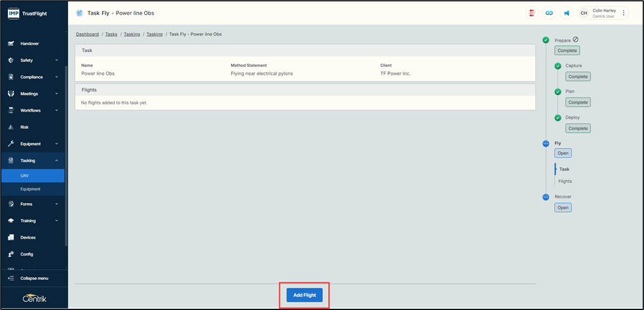Click the Complete badge under Prepare
644x310 pixels.
(x=567, y=51)
